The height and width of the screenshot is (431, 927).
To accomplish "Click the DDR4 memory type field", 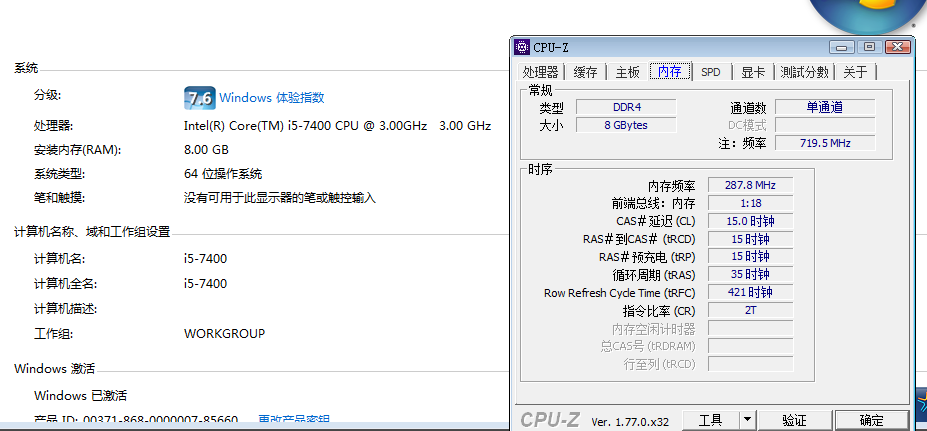I will 626,107.
